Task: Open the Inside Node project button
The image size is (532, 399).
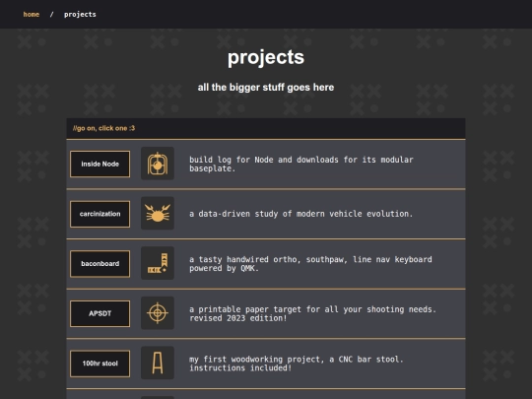Action: 100,164
